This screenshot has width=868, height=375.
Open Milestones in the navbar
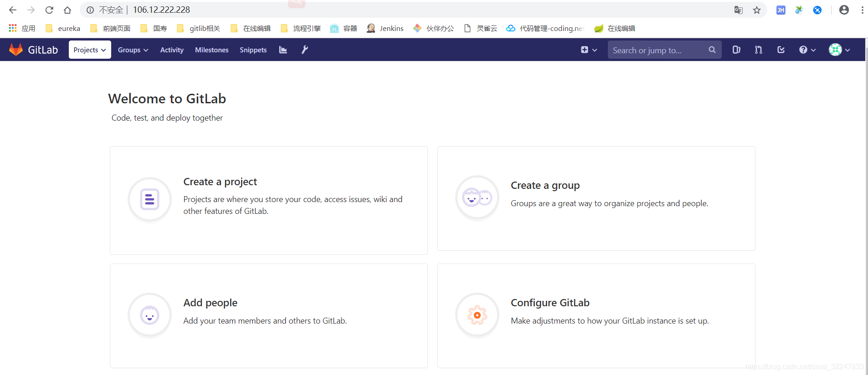point(212,50)
